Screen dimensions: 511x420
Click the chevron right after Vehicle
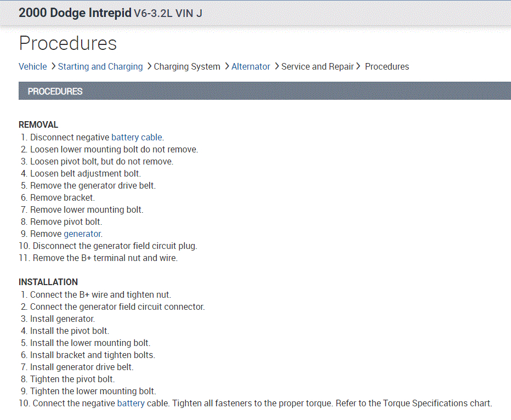(x=53, y=66)
